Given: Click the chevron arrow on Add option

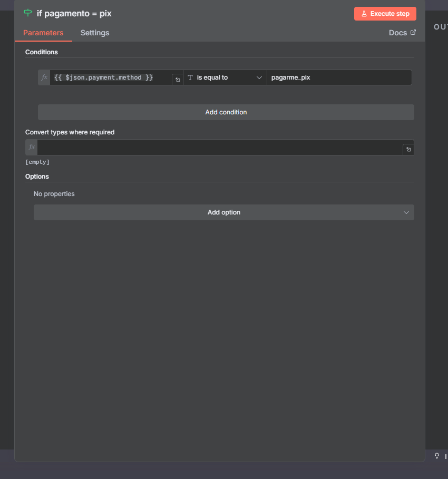Looking at the screenshot, I should pos(406,212).
